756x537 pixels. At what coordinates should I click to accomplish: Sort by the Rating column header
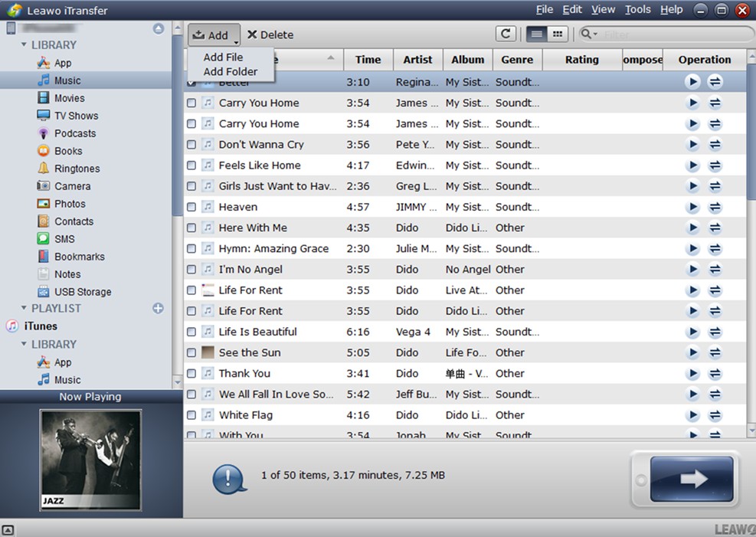[x=582, y=60]
